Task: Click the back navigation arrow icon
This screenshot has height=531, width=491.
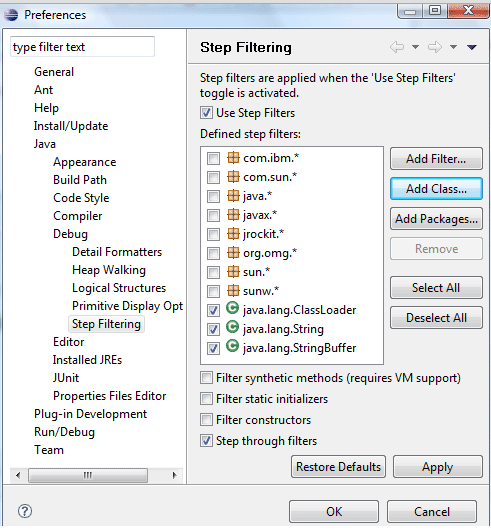Action: [397, 47]
